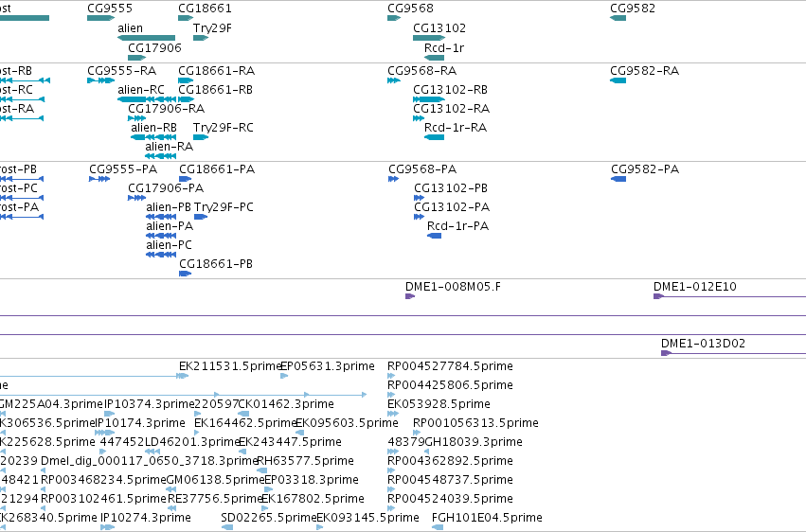Select the CG17906 gene label
Screen dimensions: 806x532
point(154,47)
